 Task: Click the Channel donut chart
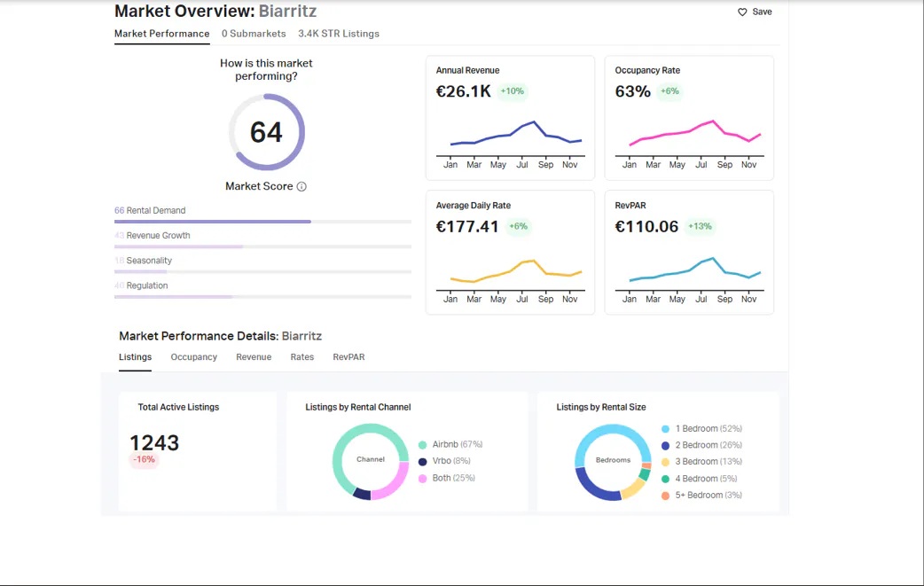click(x=371, y=462)
